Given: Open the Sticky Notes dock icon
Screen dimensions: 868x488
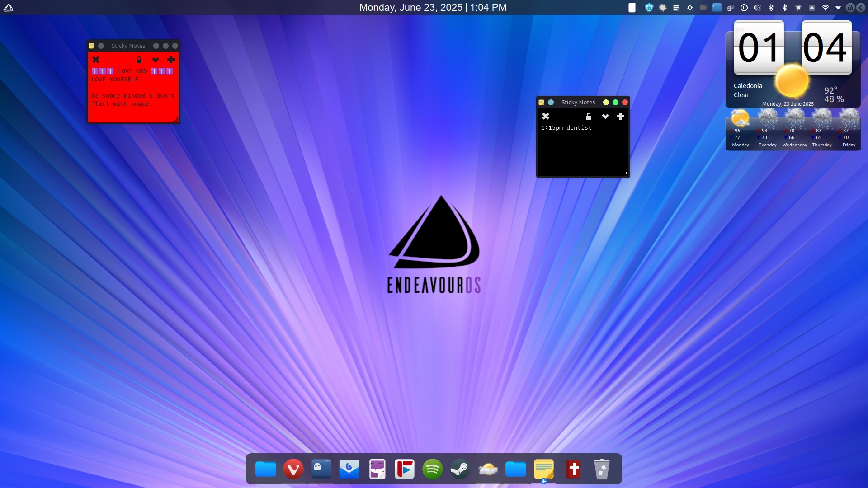Looking at the screenshot, I should click(x=543, y=469).
